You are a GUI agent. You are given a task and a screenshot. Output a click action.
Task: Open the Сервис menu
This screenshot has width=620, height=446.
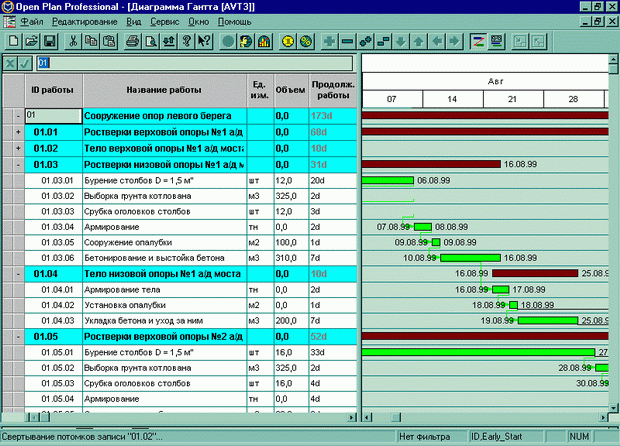tap(164, 21)
